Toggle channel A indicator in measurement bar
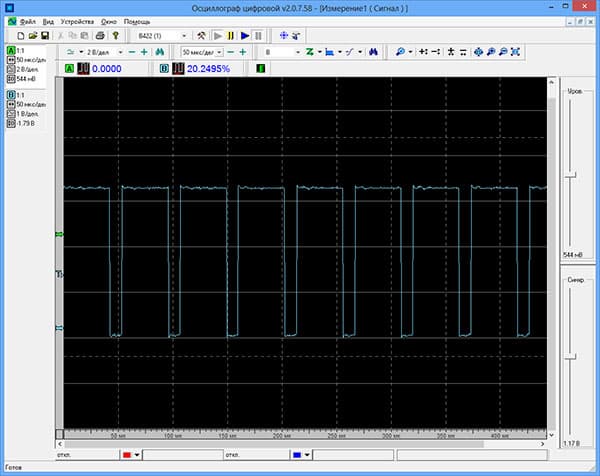Image resolution: width=600 pixels, height=476 pixels. click(69, 69)
